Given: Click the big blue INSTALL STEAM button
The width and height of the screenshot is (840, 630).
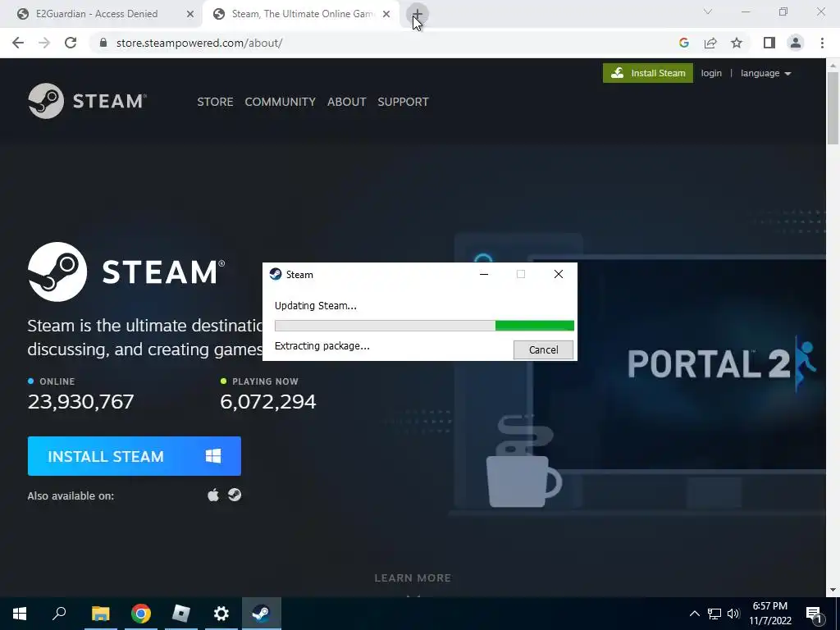Looking at the screenshot, I should (x=135, y=456).
